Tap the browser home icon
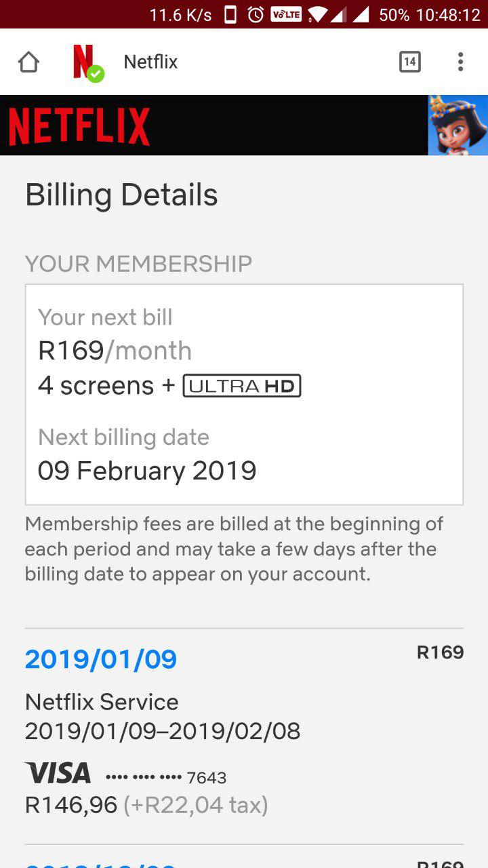The image size is (488, 868). pos(28,62)
